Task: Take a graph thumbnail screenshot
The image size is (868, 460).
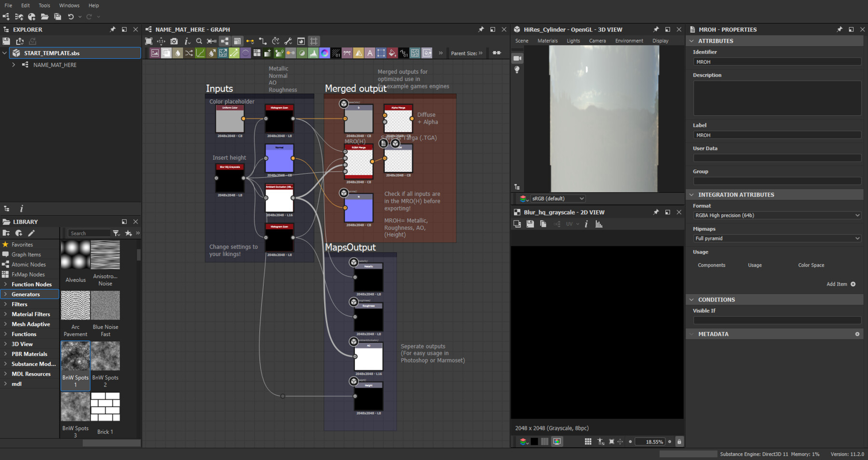Action: [x=174, y=42]
